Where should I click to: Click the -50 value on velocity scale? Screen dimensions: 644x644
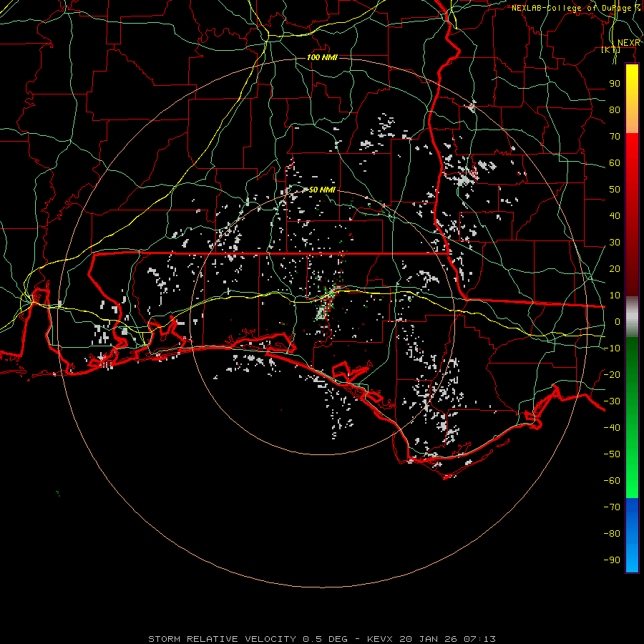click(612, 454)
